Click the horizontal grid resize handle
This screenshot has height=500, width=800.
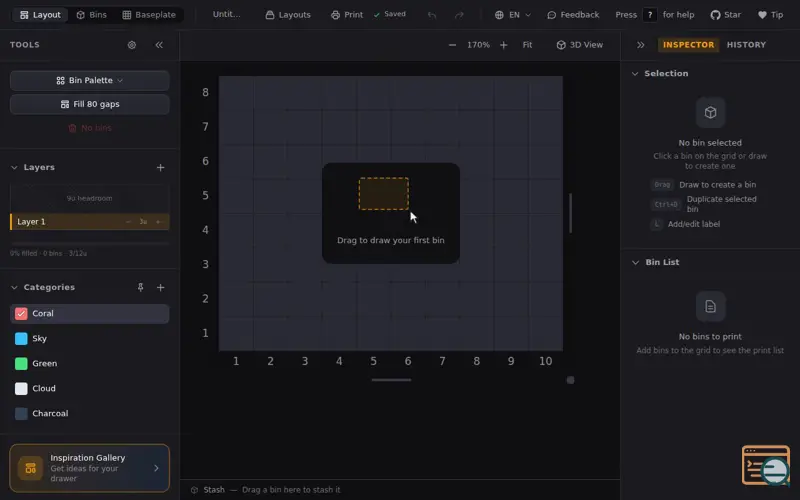pos(391,380)
